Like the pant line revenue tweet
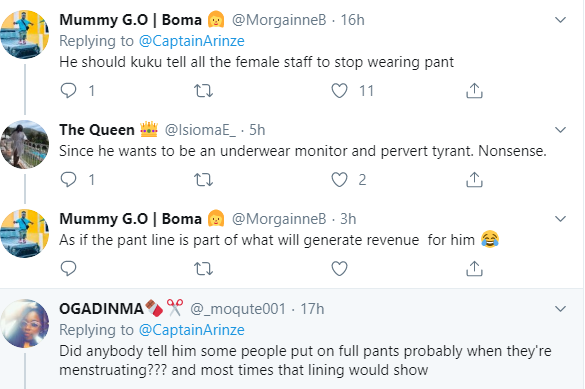This screenshot has width=585, height=389. pyautogui.click(x=339, y=269)
